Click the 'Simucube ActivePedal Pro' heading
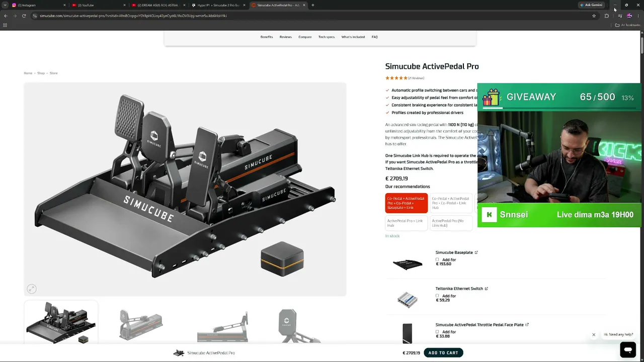The width and height of the screenshot is (644, 362). click(432, 66)
